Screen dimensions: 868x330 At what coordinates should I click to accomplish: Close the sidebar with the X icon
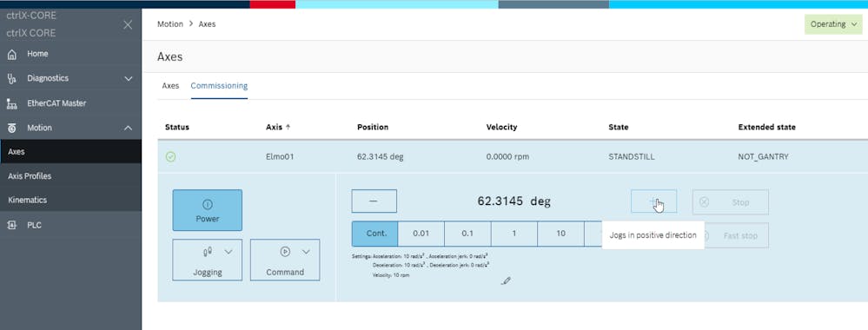128,25
